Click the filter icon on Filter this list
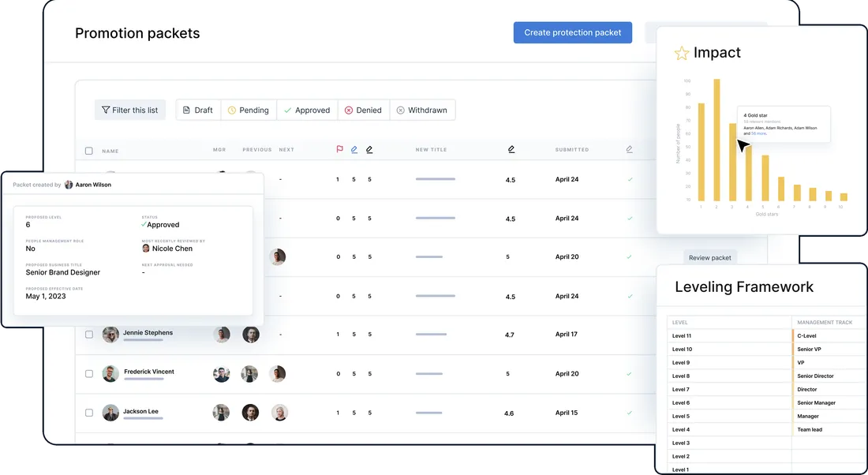Viewport: 868px width, 475px height. pyautogui.click(x=105, y=110)
